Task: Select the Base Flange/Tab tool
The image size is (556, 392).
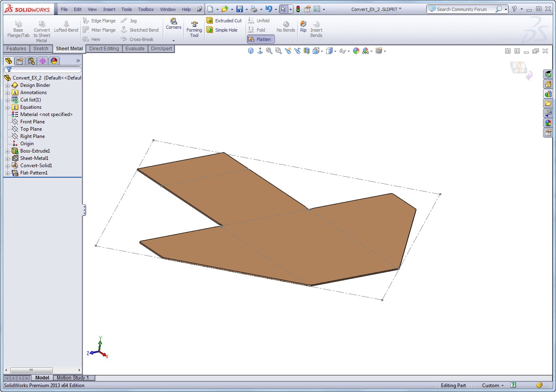Action: (18, 28)
